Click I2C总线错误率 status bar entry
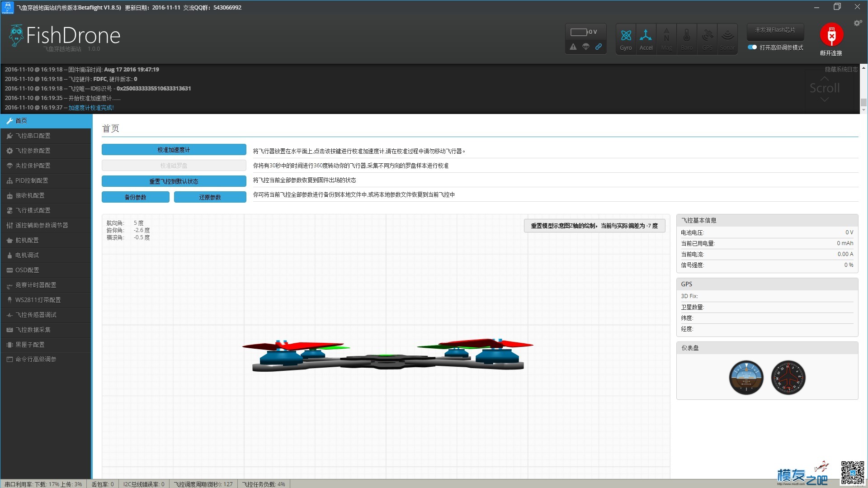Viewport: 868px width, 488px height. click(x=144, y=484)
